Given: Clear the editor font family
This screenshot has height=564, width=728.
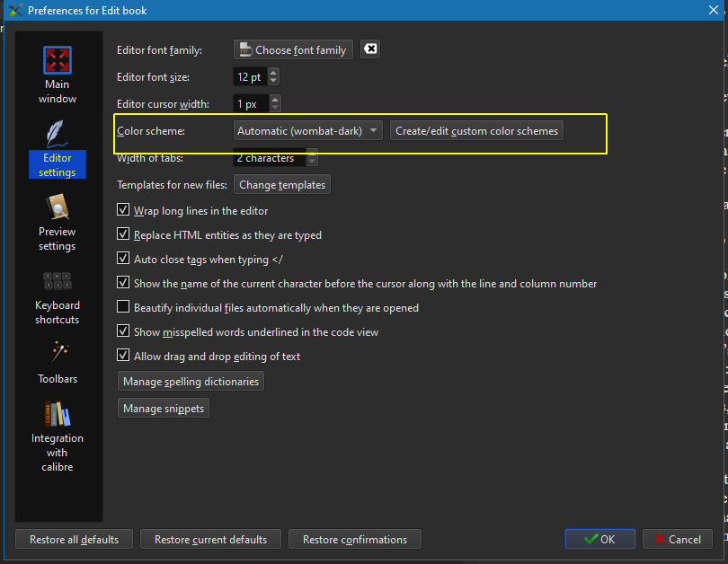Looking at the screenshot, I should (370, 49).
